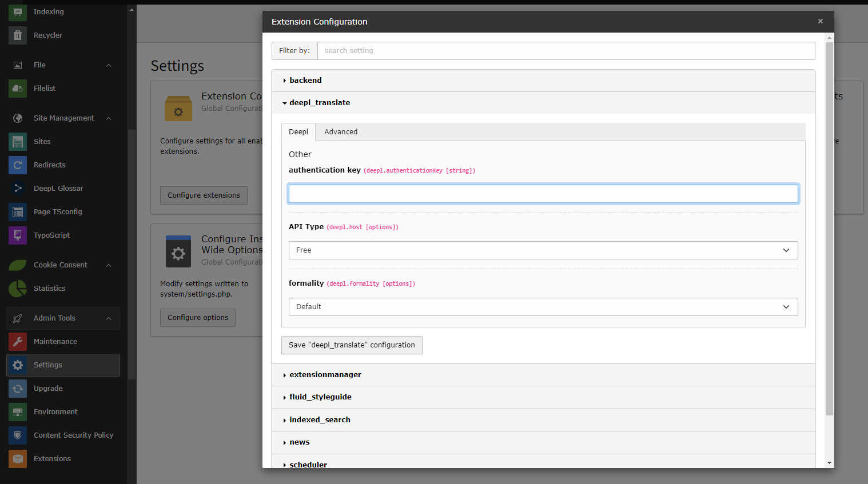Click the Admin Tools rocket icon
This screenshot has width=868, height=484.
18,318
